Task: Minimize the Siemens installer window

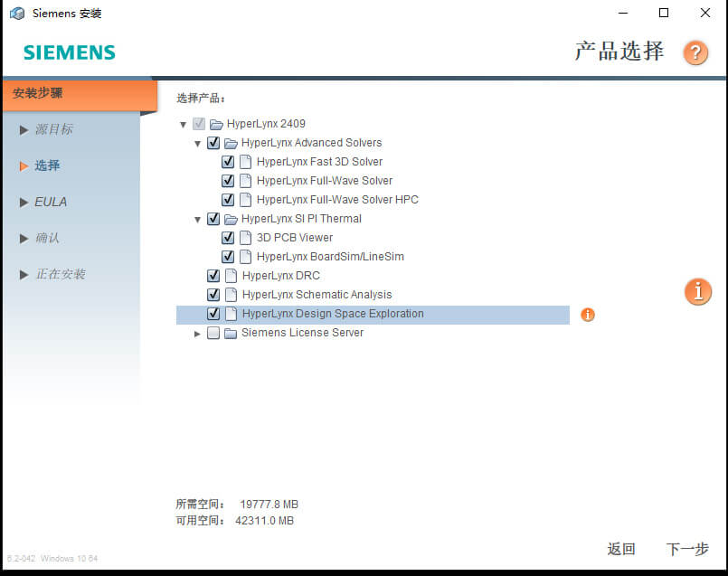Action: [x=623, y=13]
